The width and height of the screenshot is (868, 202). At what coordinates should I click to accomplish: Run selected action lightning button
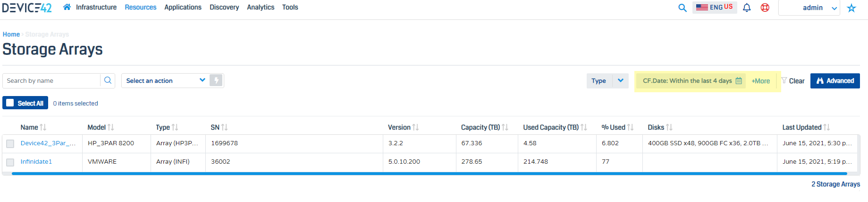pyautogui.click(x=216, y=80)
